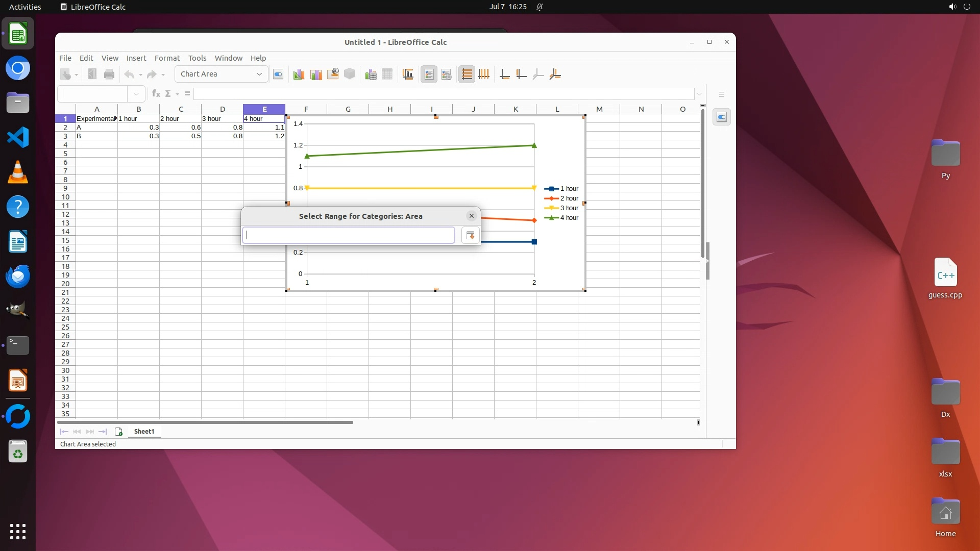Select the Sheet1 tab
The width and height of the screenshot is (980, 551).
pos(144,432)
